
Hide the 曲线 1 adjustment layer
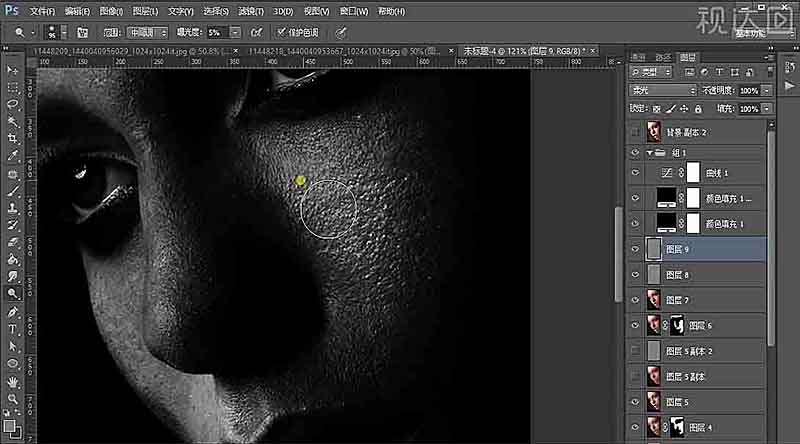point(635,173)
